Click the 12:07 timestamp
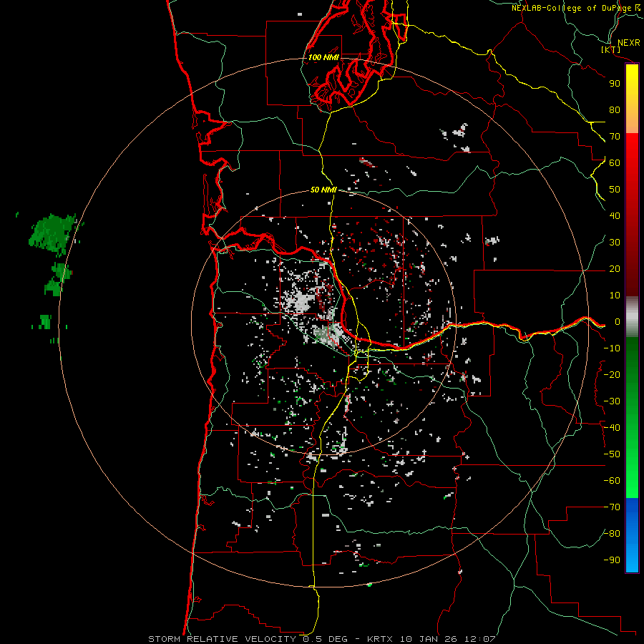This screenshot has height=644, width=644. 480,639
